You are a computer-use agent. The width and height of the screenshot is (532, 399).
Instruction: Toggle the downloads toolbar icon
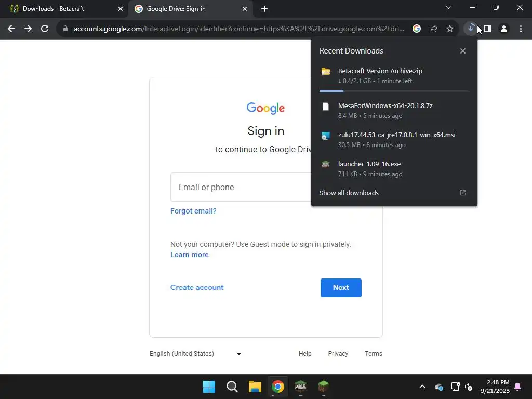(471, 29)
